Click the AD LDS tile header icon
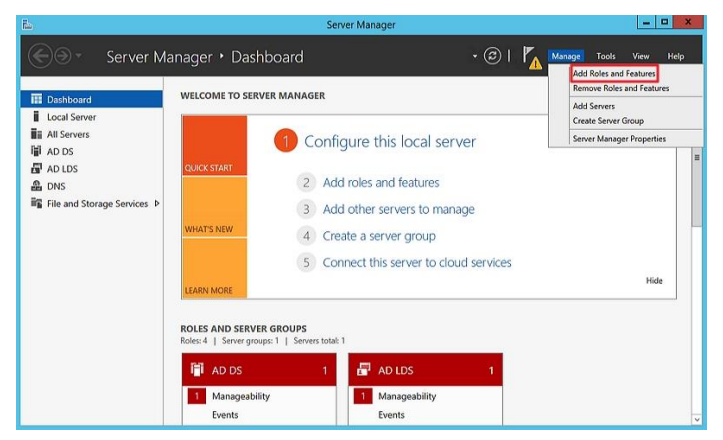Viewport: 723px width, 440px height. pyautogui.click(x=363, y=369)
